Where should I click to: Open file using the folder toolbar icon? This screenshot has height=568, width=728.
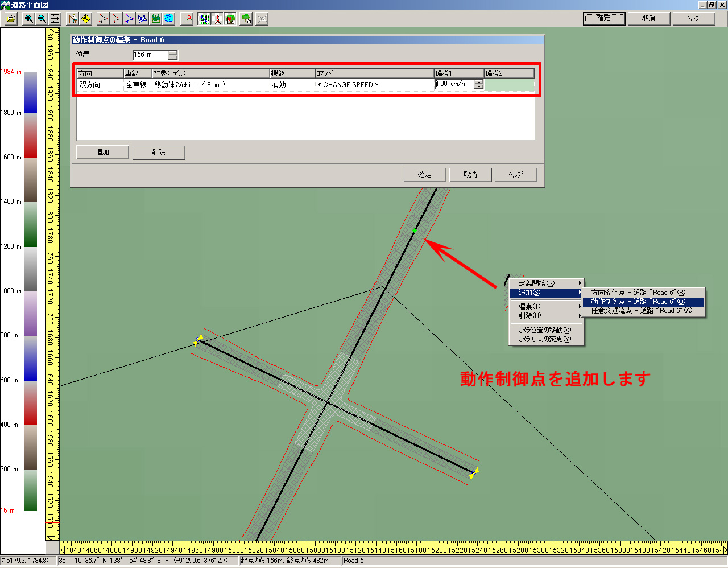(11, 19)
